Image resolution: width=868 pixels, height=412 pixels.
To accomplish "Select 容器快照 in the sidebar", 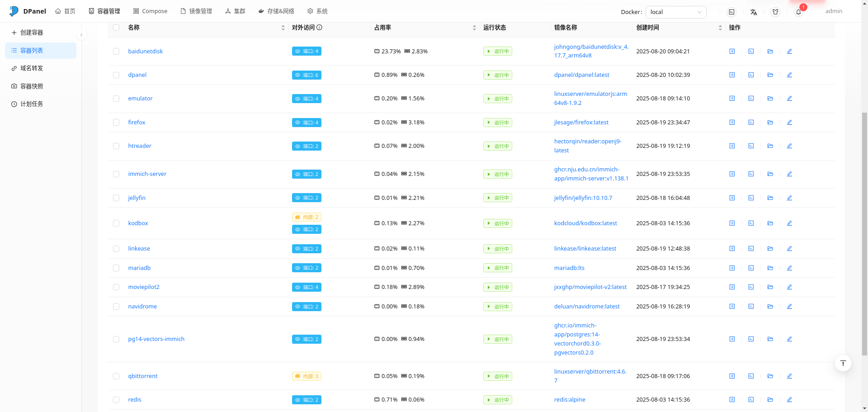I will coord(41,86).
